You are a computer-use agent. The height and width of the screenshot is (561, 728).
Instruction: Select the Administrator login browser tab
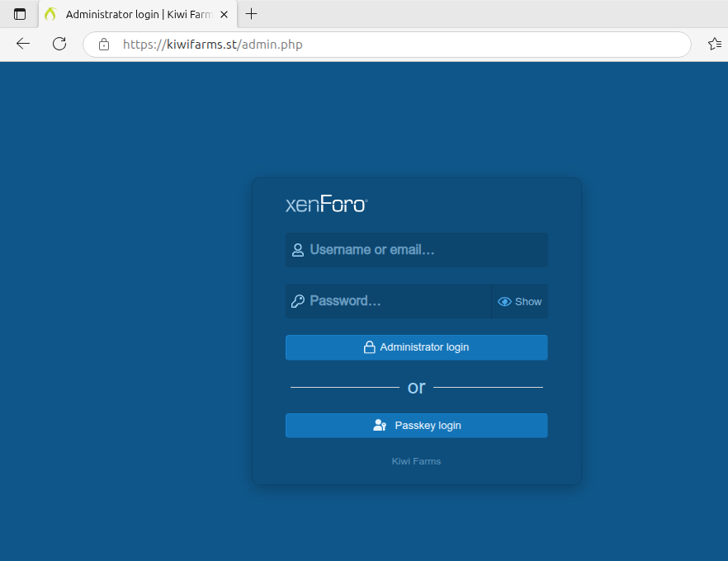132,14
